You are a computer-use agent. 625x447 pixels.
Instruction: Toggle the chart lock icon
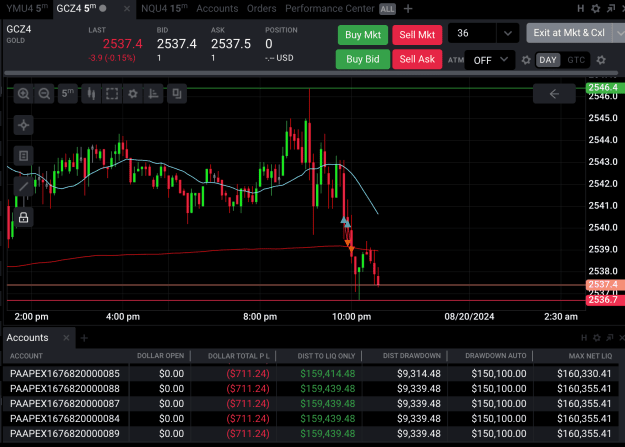24,217
